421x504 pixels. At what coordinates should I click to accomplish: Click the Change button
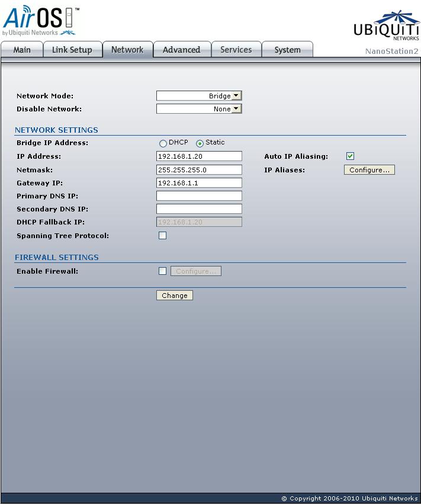(175, 296)
